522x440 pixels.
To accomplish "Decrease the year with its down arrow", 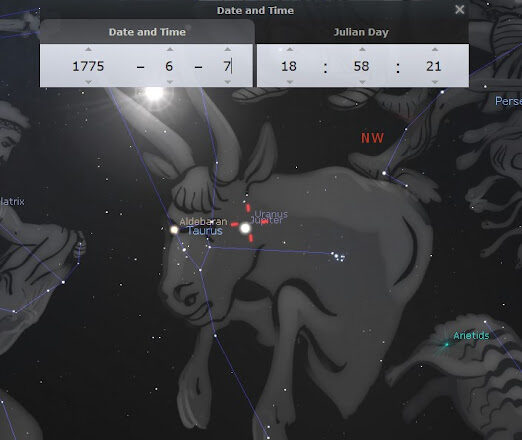I will [x=88, y=82].
